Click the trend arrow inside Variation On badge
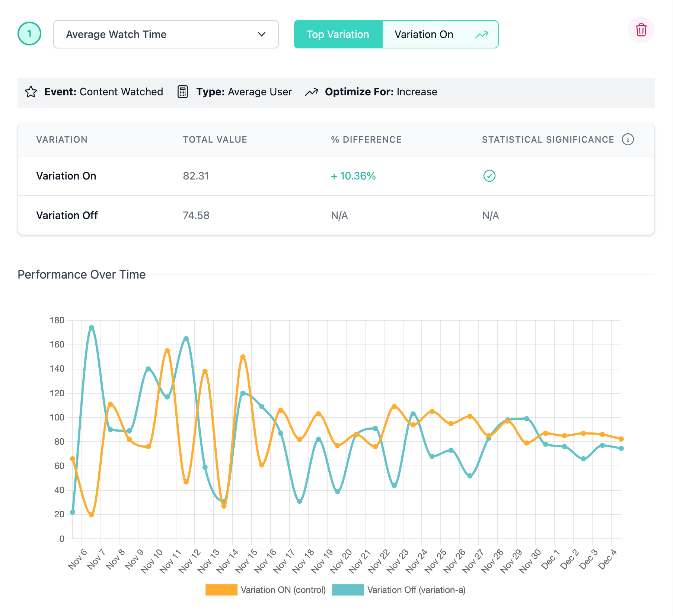The height and width of the screenshot is (616, 673). point(482,34)
